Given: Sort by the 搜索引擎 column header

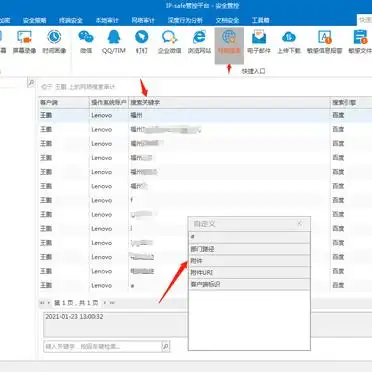Looking at the screenshot, I should [x=351, y=103].
